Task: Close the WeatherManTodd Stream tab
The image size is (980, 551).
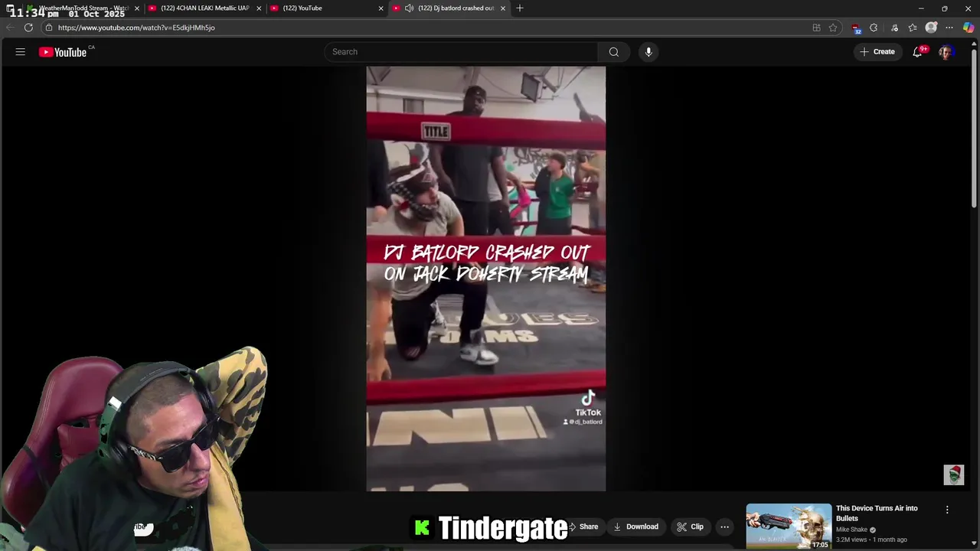Action: [136, 8]
